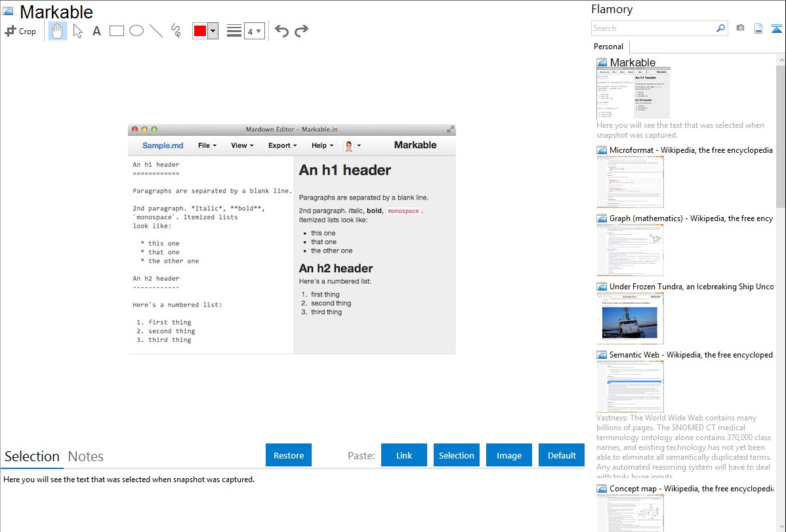Select the straight line tool
Viewport: 786px width, 532px height.
click(156, 31)
